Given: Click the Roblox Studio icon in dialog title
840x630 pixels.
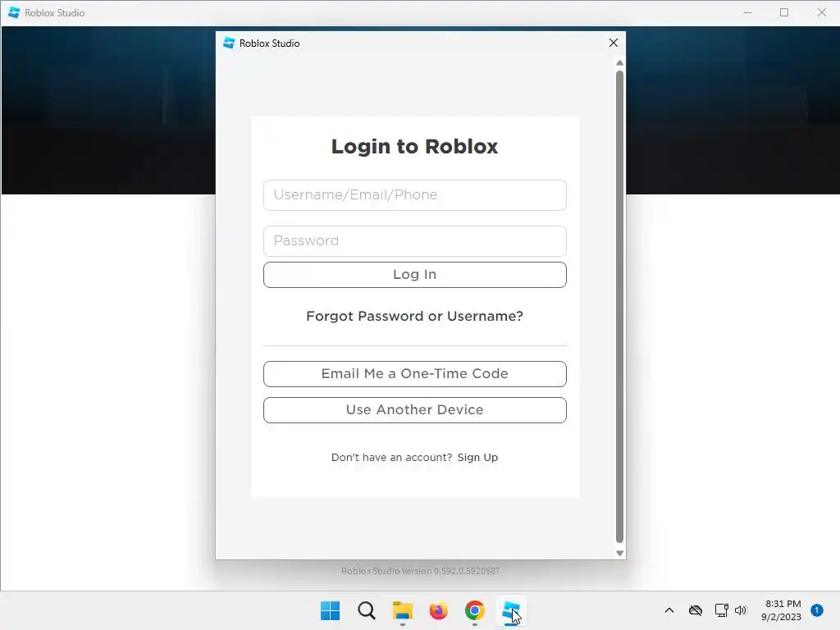Looking at the screenshot, I should (x=229, y=43).
